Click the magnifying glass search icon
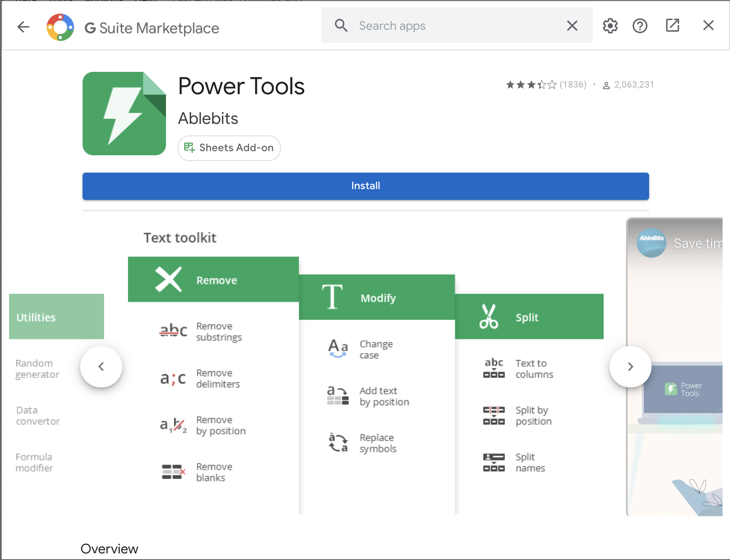 (341, 26)
